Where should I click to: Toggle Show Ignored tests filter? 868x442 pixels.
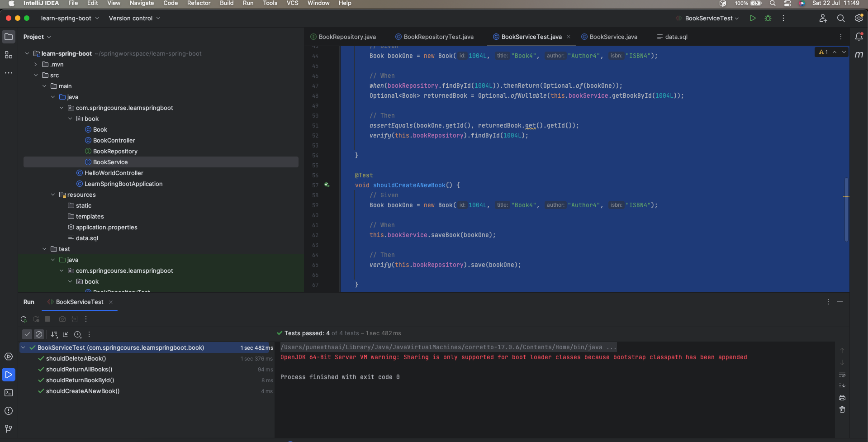[x=39, y=334]
